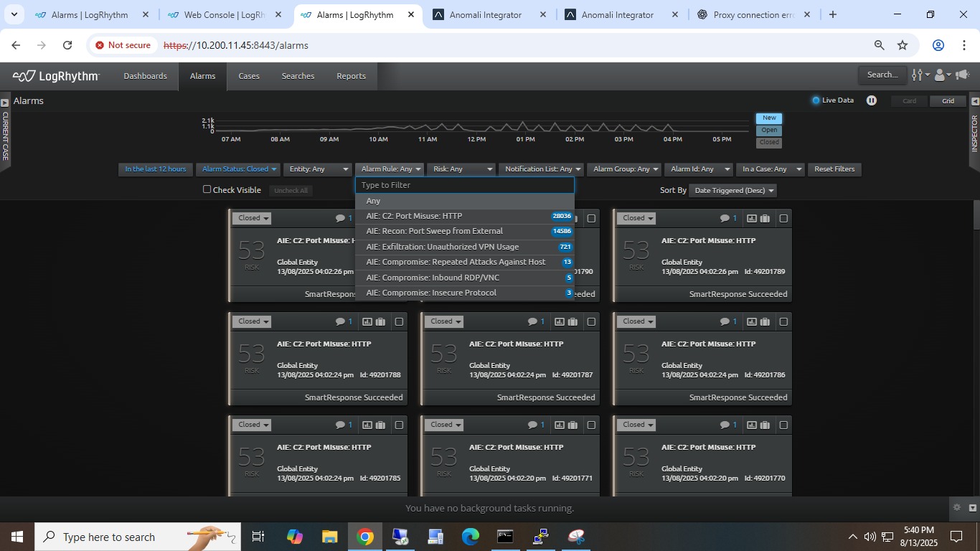980x551 pixels.
Task: Tick the checkbox on alarm 49201789
Action: click(x=783, y=218)
